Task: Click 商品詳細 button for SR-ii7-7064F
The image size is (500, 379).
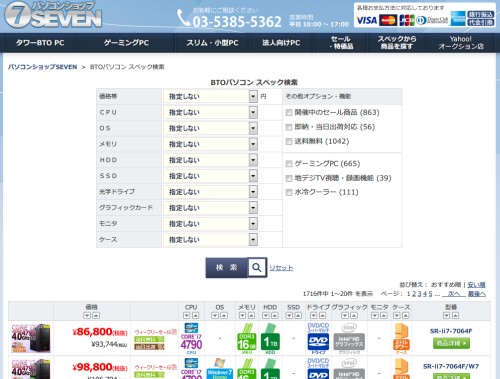Action: click(451, 343)
